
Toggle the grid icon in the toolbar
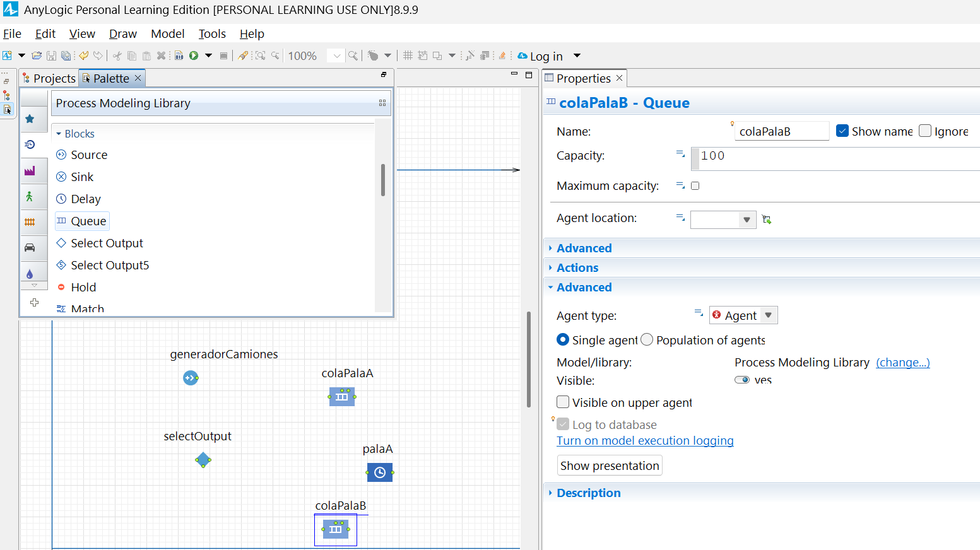[408, 56]
